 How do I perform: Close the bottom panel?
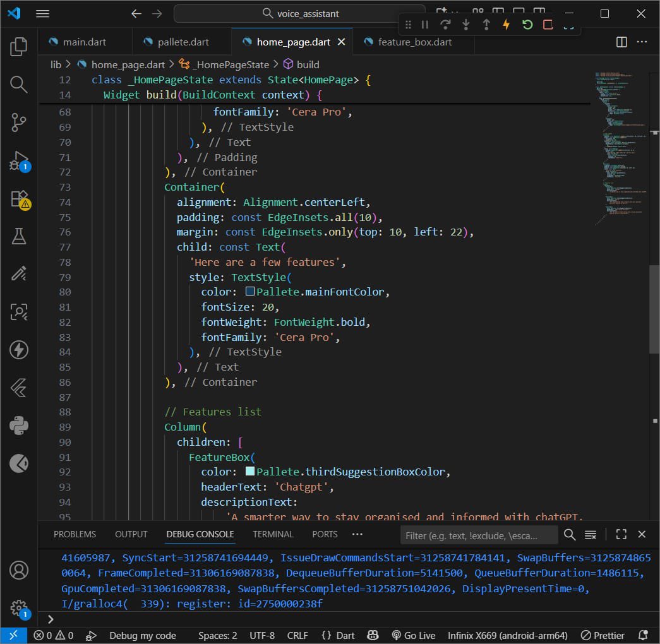pos(642,535)
